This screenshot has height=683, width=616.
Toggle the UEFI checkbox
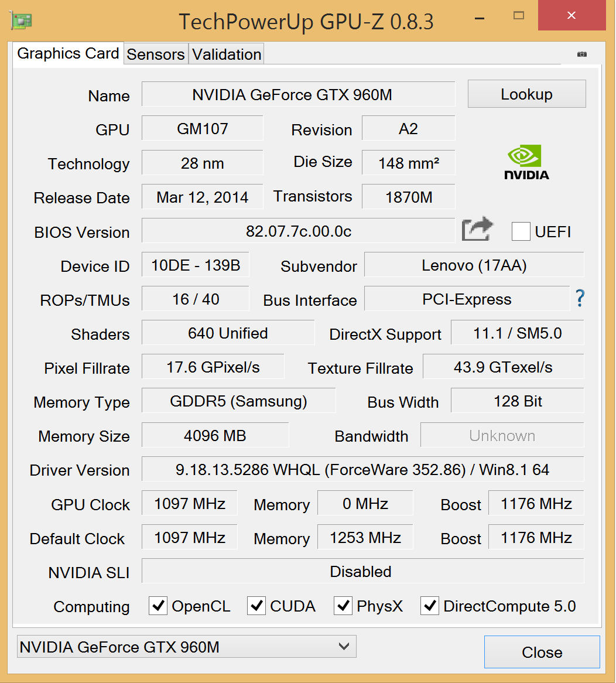point(521,231)
